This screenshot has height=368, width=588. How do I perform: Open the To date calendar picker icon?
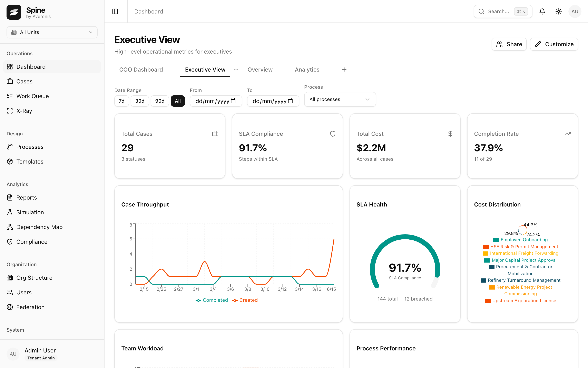pyautogui.click(x=290, y=101)
